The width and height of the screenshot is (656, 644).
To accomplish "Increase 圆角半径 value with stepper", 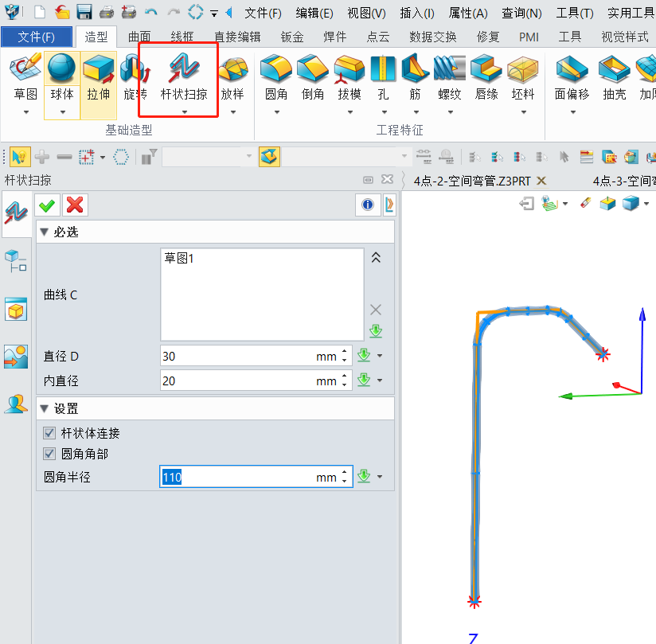I will tap(344, 473).
